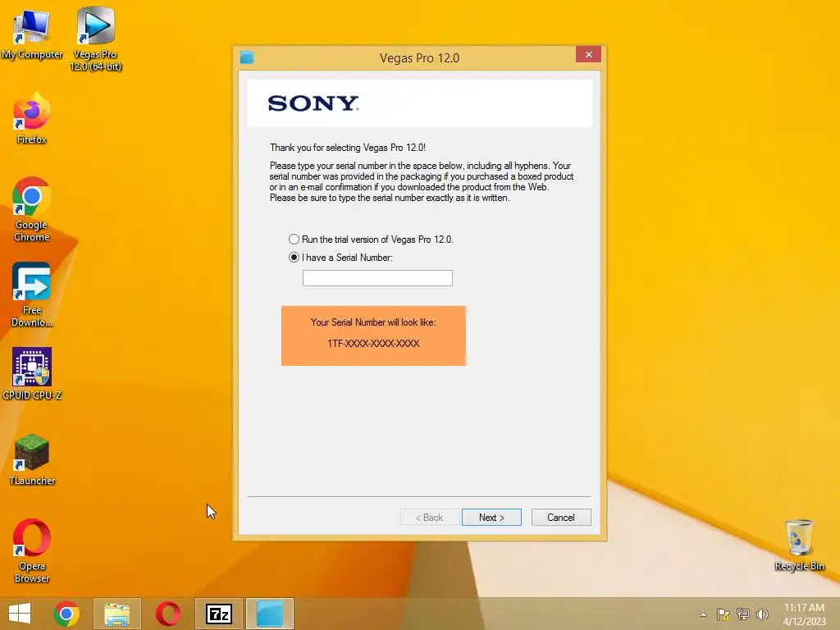This screenshot has width=840, height=630.
Task: Click the Thank you for selecting Vegas text
Action: [x=348, y=148]
